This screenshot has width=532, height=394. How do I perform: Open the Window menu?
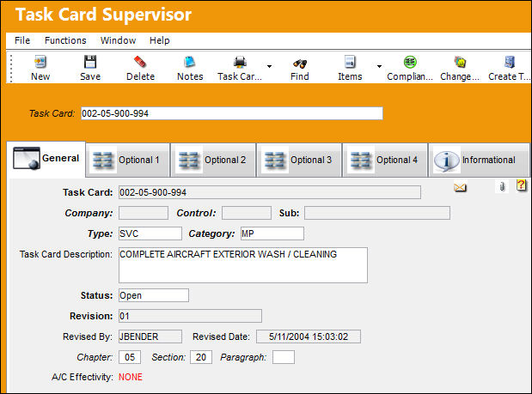click(118, 40)
